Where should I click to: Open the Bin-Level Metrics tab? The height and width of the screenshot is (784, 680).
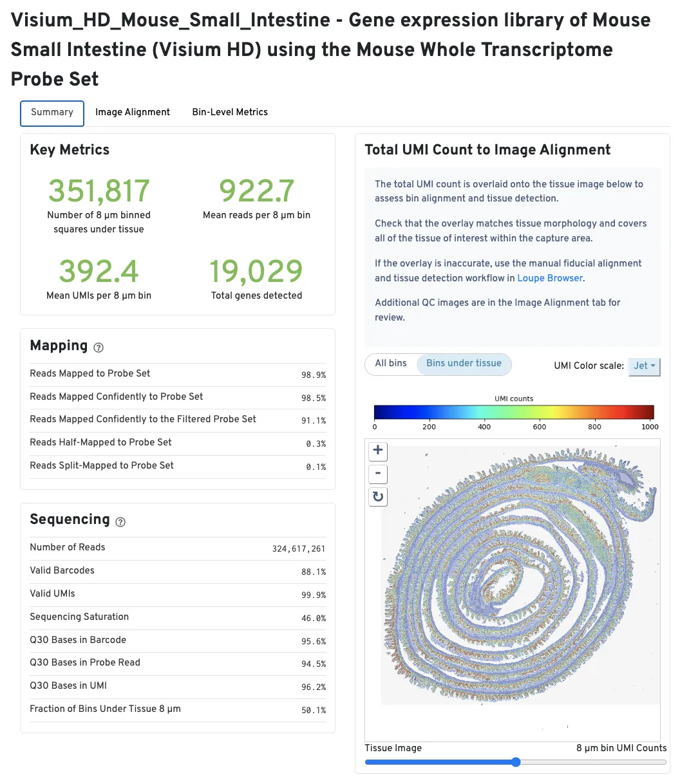(x=230, y=112)
